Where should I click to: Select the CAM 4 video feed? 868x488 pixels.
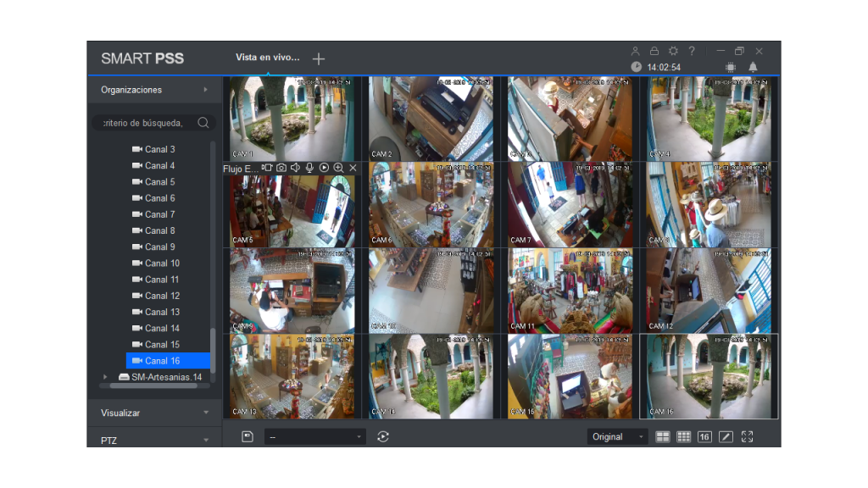click(709, 119)
